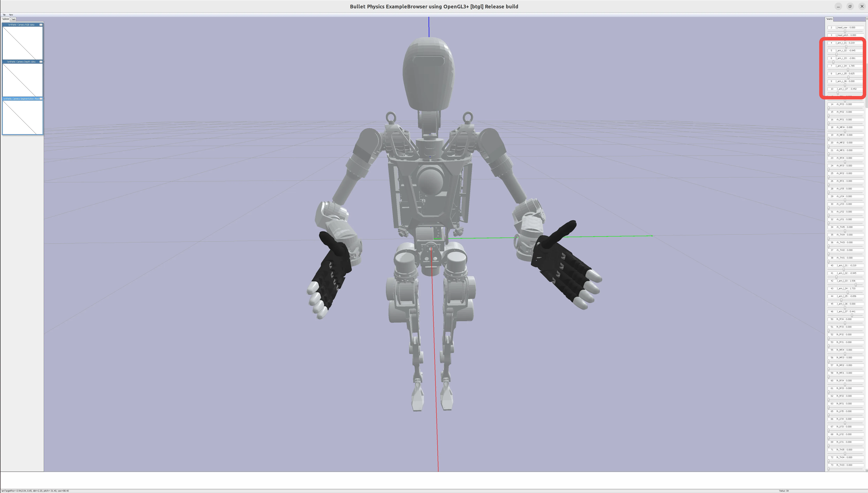The width and height of the screenshot is (868, 493).
Task: Click the 'rh_LFJ5 : 0.000' label
Action: pos(844,189)
